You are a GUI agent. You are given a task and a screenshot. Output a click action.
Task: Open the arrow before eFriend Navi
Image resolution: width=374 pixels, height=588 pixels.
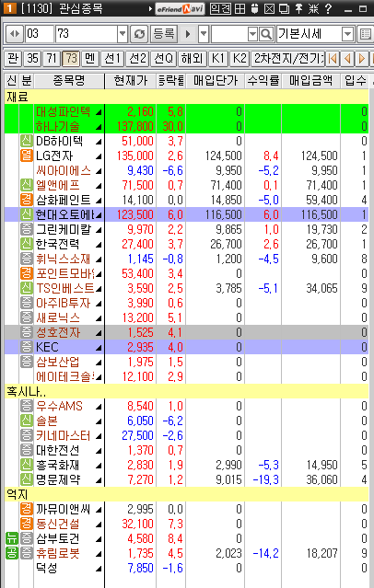[x=151, y=8]
